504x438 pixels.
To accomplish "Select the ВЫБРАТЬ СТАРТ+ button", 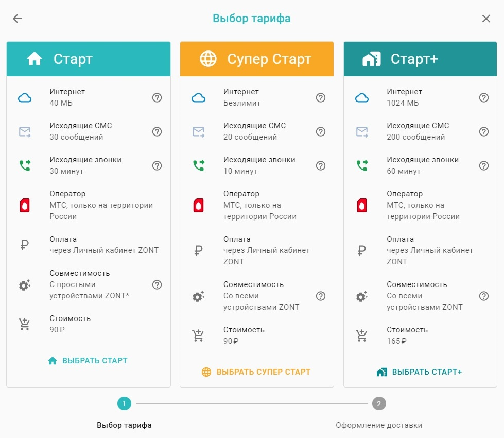I will 420,372.
